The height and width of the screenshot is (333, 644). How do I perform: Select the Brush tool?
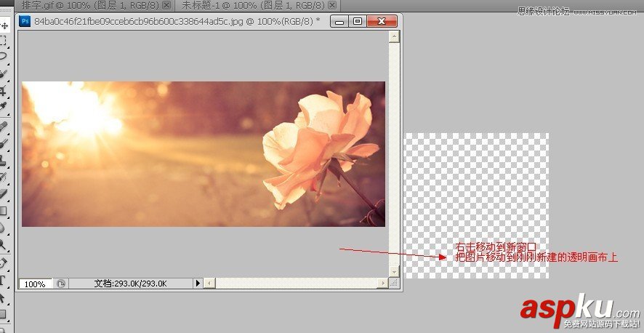pos(4,143)
